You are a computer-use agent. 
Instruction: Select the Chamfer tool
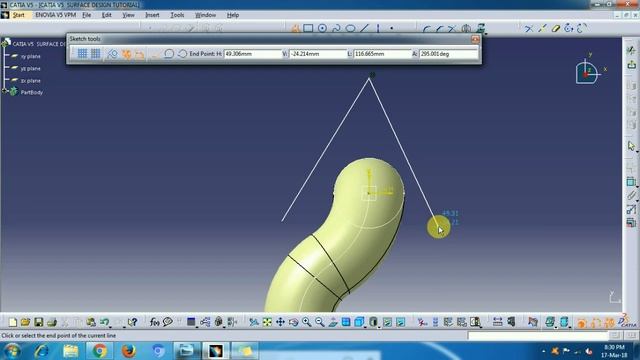[x=439, y=29]
